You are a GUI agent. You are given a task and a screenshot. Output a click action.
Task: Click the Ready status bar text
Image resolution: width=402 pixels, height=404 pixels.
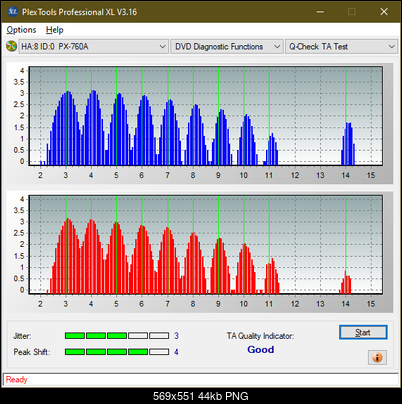pyautogui.click(x=17, y=380)
